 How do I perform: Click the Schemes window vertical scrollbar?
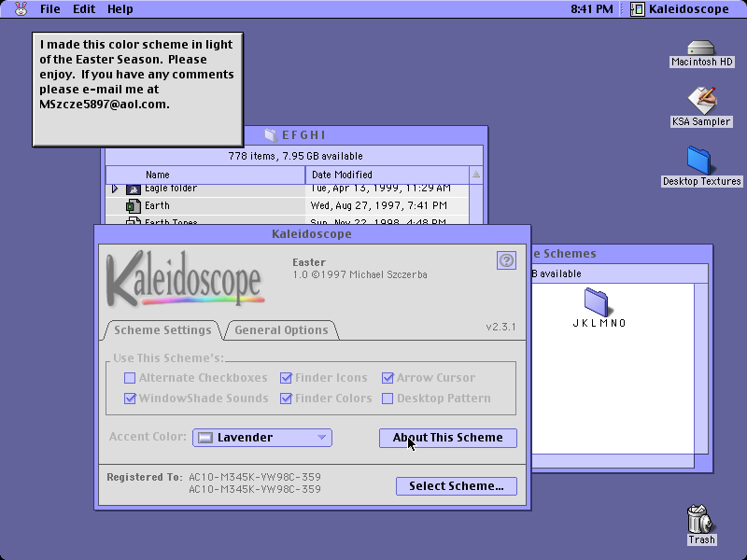click(701, 369)
